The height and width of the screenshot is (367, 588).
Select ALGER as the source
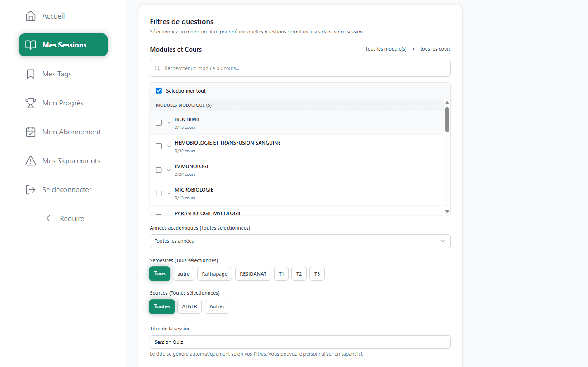189,306
